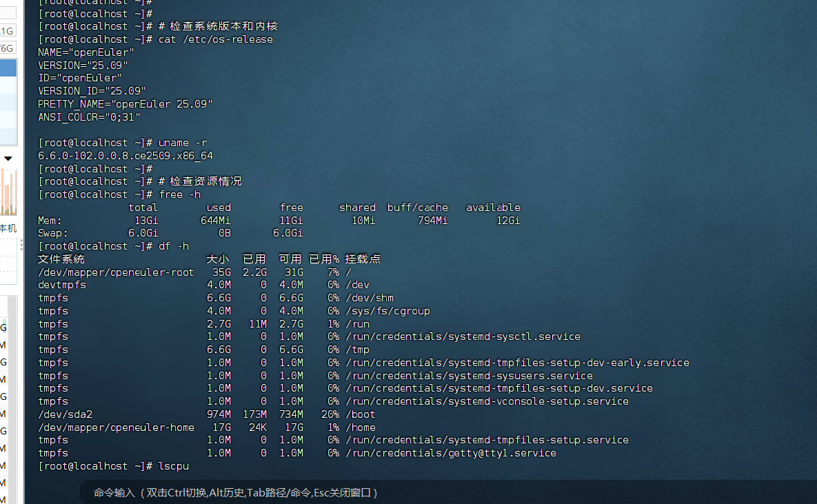Click the PRETTY_NAME line

pos(125,104)
